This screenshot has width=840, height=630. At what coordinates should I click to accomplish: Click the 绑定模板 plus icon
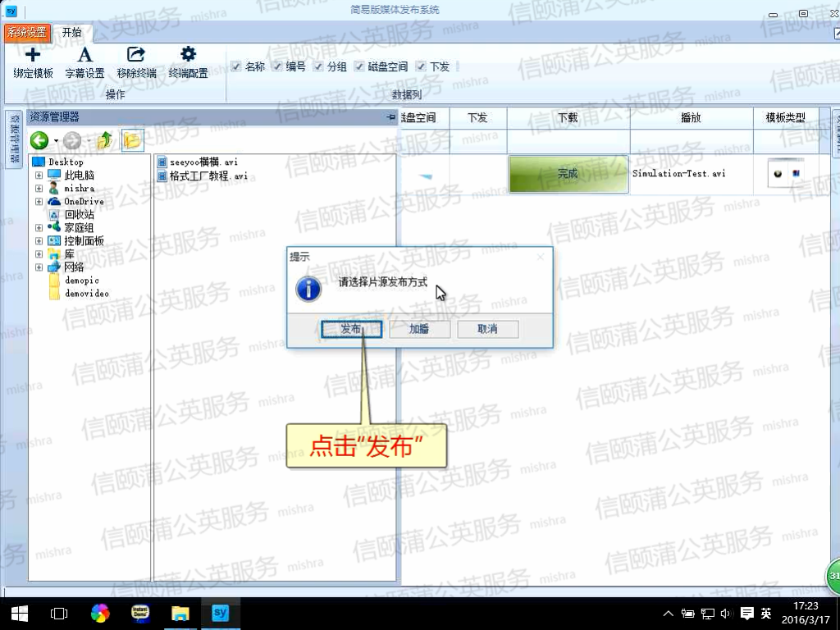click(x=33, y=56)
